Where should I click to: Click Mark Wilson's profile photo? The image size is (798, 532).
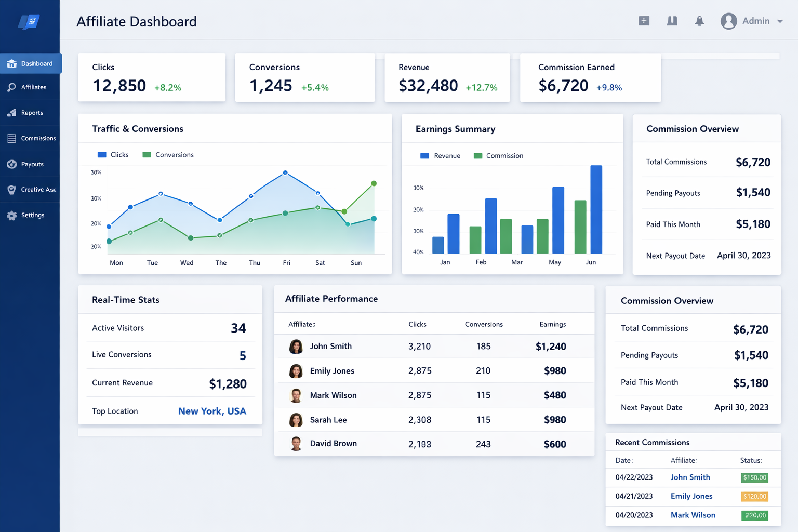click(x=296, y=395)
